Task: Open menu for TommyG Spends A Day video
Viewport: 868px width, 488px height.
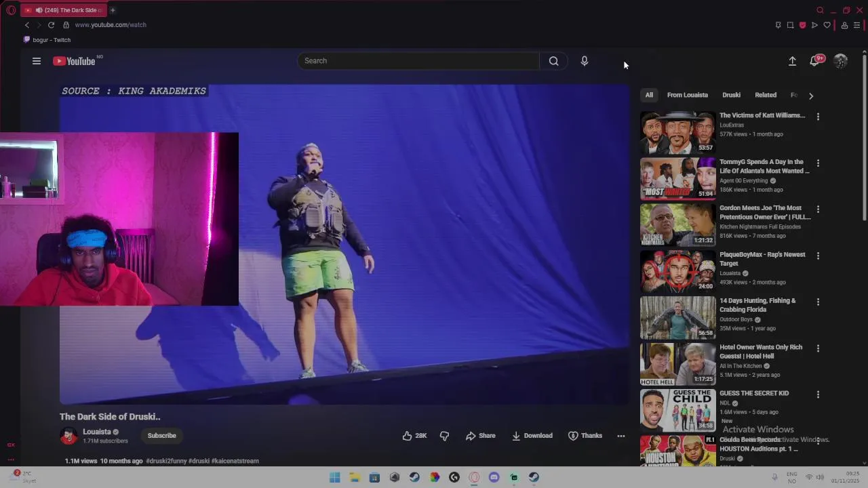Action: [818, 163]
